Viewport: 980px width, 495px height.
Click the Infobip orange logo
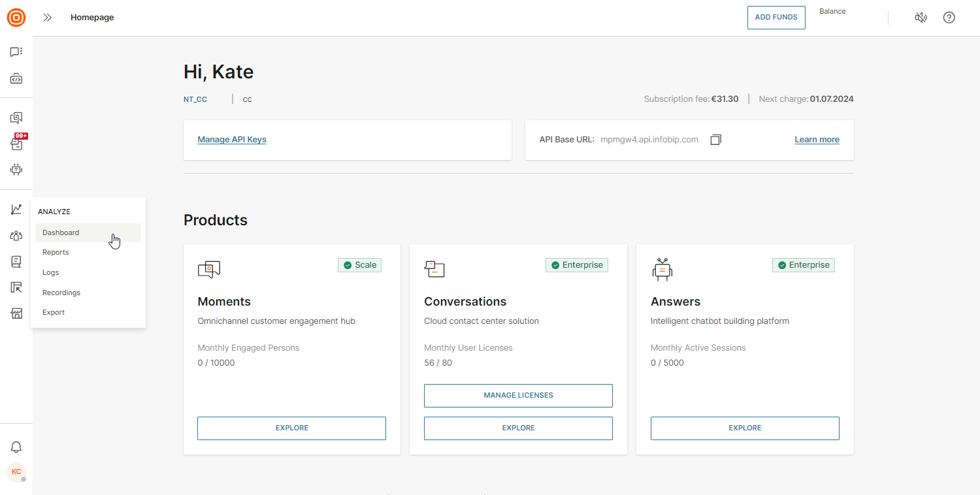tap(16, 18)
